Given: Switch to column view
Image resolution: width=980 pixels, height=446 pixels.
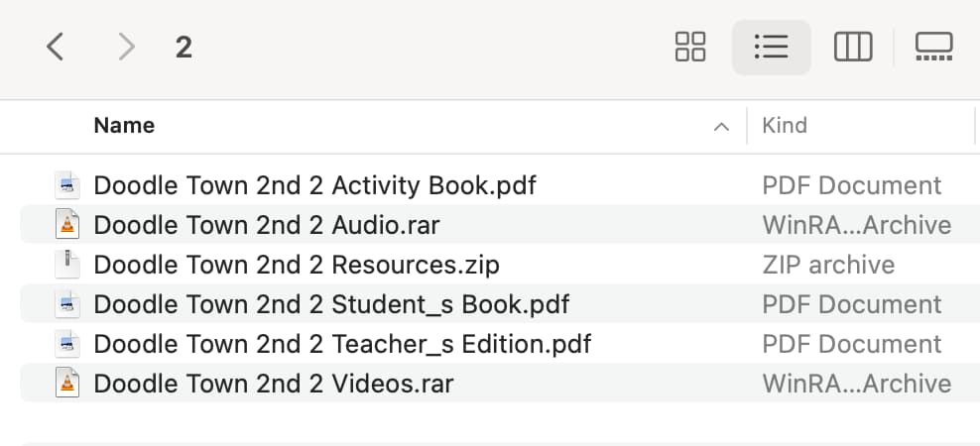Looking at the screenshot, I should (x=852, y=47).
